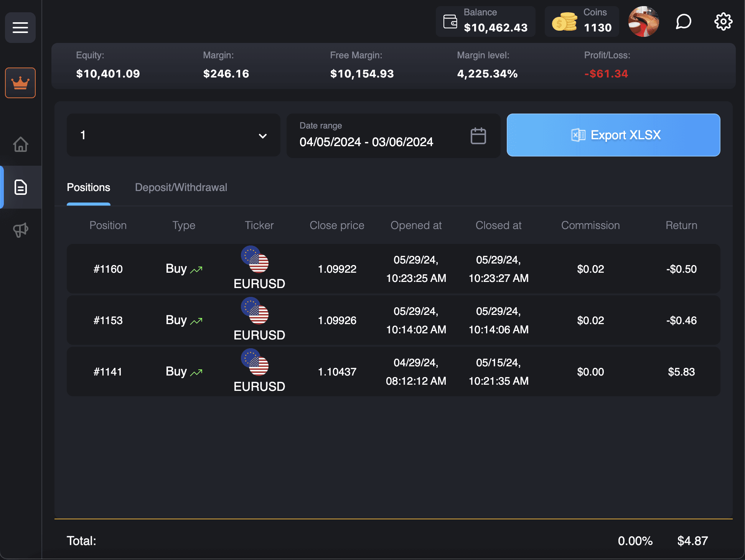Open the chat bubble icon
Screen dimensions: 745x560
[x=683, y=21]
